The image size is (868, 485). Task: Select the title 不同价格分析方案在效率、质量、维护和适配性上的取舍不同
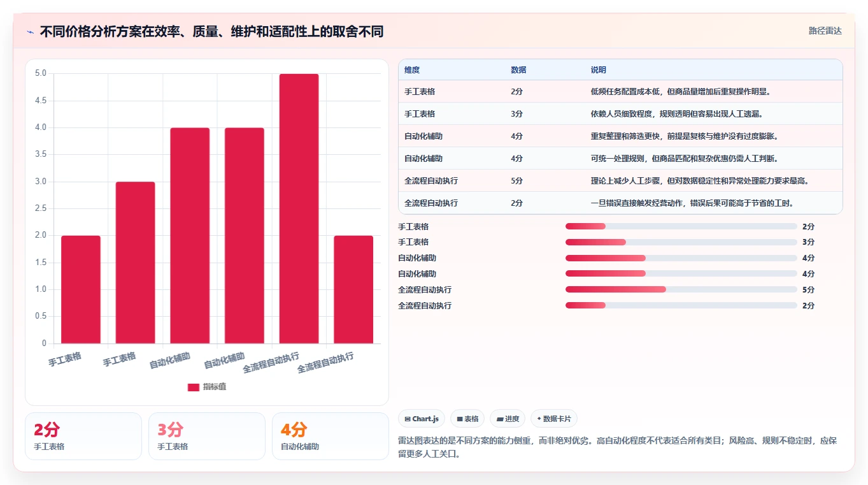point(211,31)
